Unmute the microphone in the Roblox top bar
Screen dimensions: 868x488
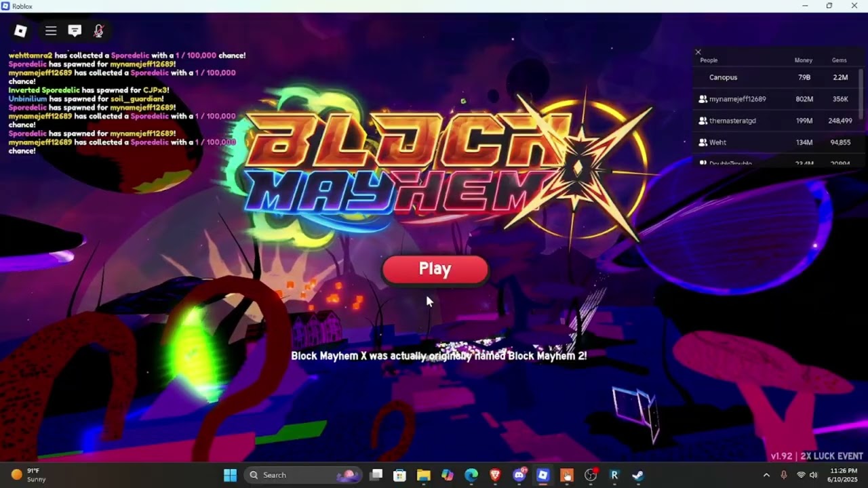click(98, 30)
